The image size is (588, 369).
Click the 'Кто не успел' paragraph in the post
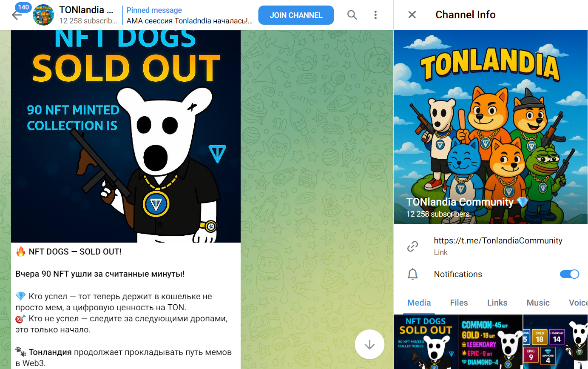pyautogui.click(x=122, y=324)
